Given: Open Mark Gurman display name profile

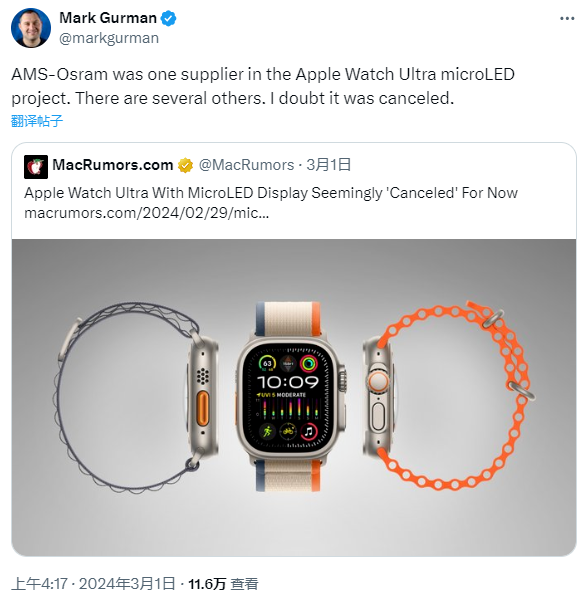Looking at the screenshot, I should click(x=108, y=18).
